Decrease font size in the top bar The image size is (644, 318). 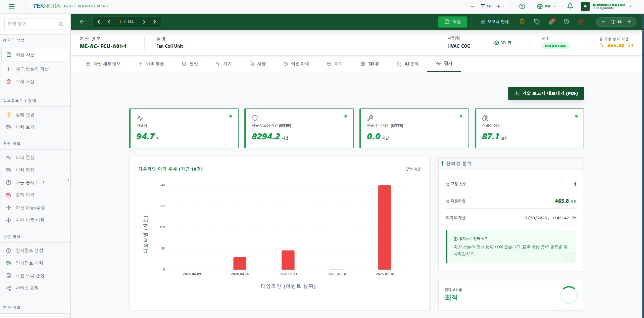click(x=473, y=6)
